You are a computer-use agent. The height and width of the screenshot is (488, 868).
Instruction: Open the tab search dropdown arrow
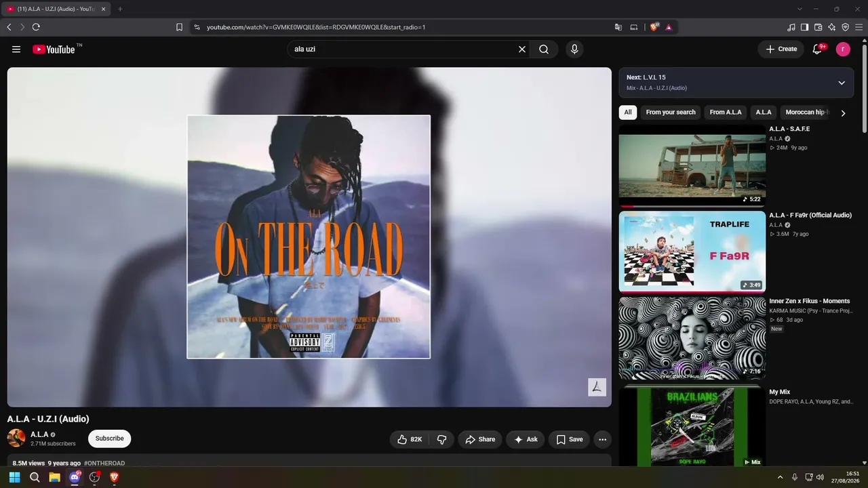pyautogui.click(x=800, y=9)
